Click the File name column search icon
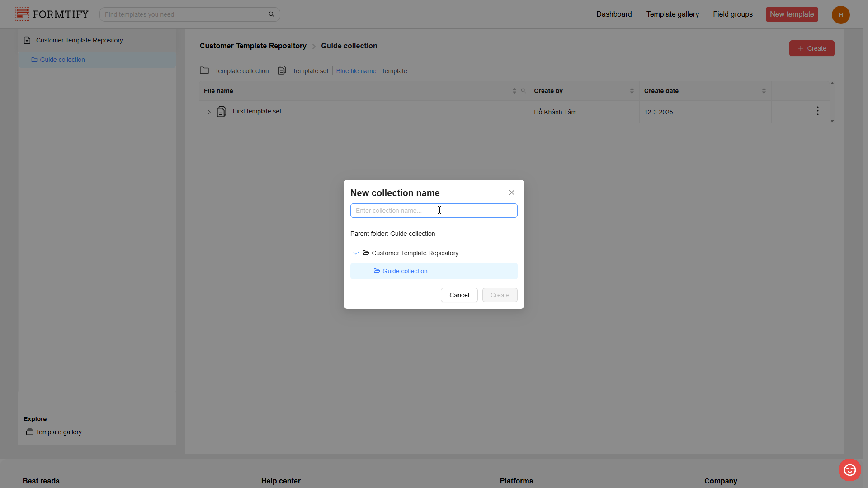This screenshot has width=868, height=488. coord(523,91)
